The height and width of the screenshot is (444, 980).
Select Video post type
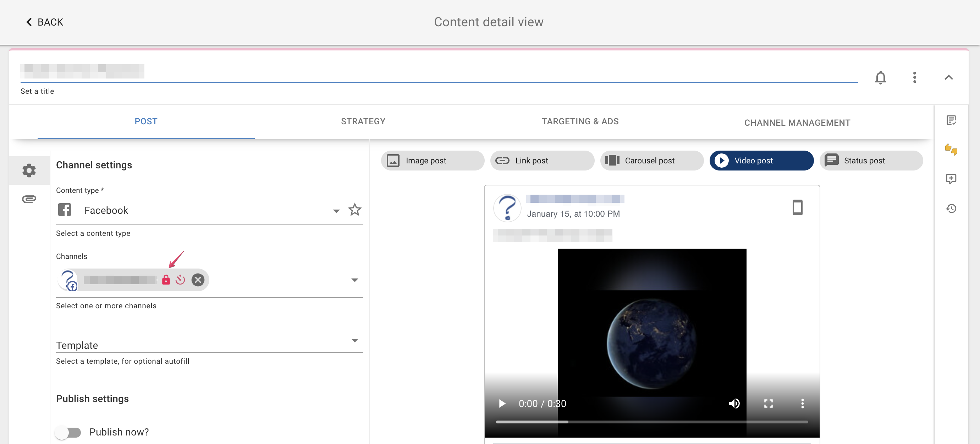point(761,160)
